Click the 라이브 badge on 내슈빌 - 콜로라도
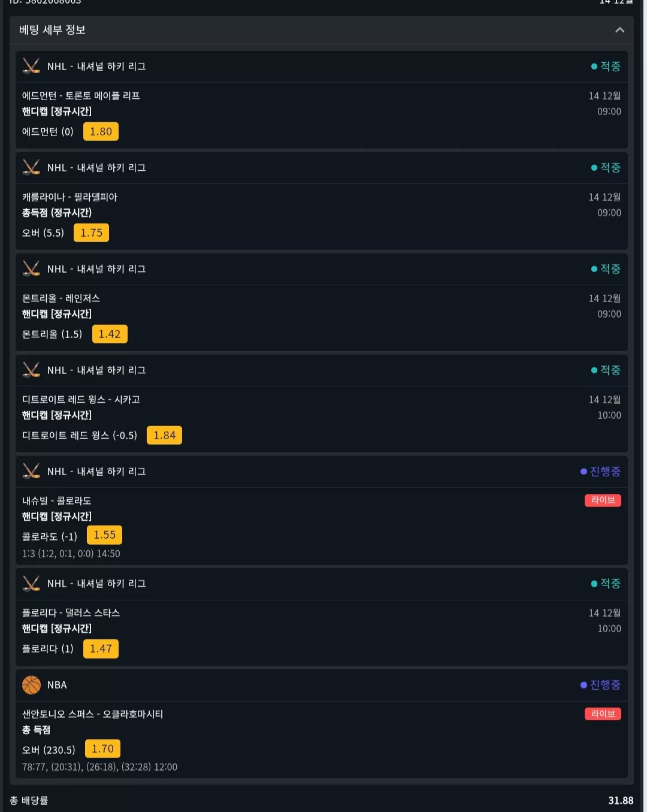 point(603,500)
